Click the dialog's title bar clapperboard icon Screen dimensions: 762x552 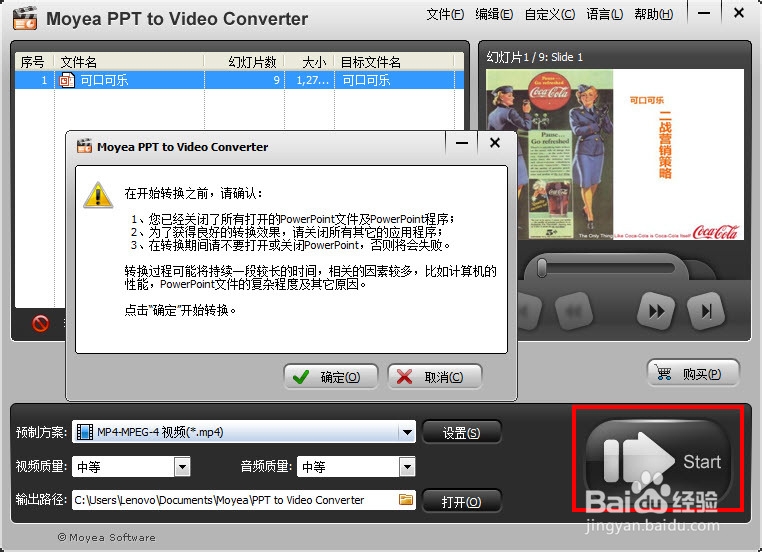point(84,146)
